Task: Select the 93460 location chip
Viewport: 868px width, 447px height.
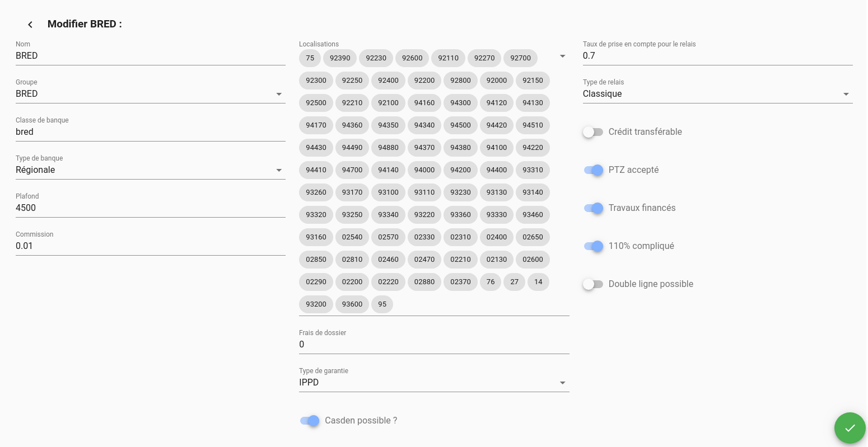Action: (533, 215)
